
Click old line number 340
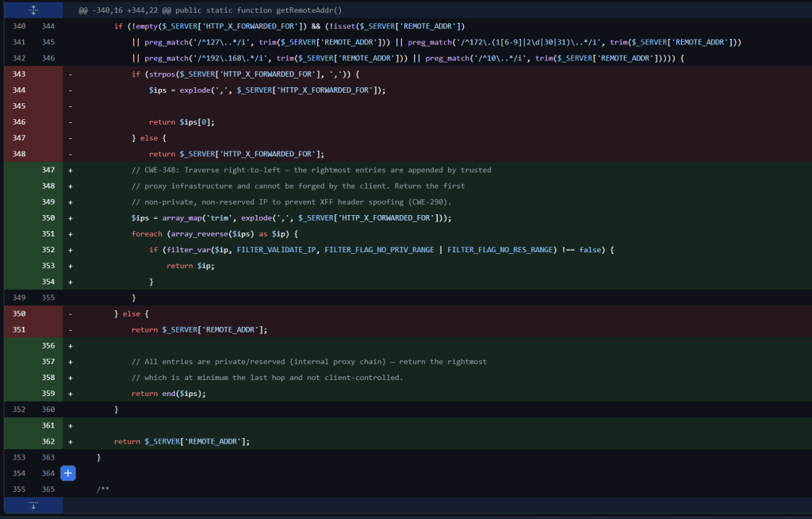(19, 26)
